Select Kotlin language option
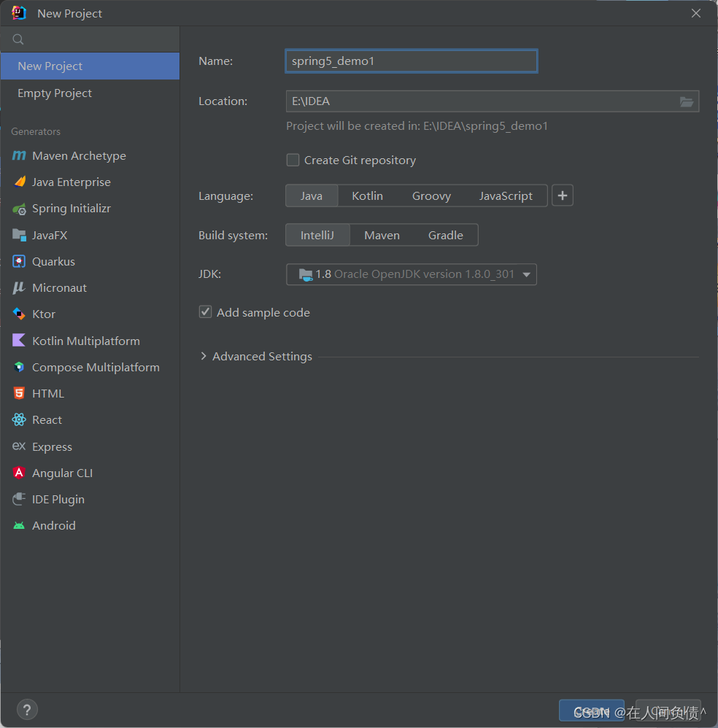718x728 pixels. coord(367,196)
